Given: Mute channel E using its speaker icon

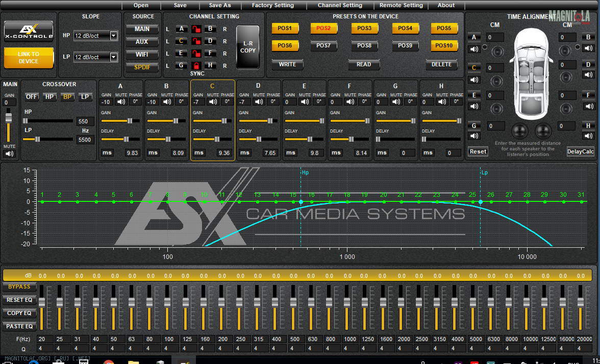Looking at the screenshot, I should [305, 102].
